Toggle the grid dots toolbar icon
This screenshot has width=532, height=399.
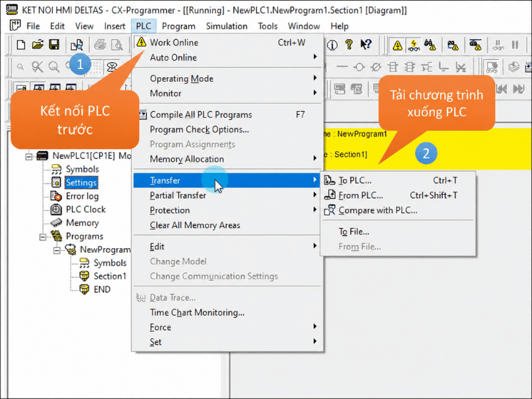(96, 67)
